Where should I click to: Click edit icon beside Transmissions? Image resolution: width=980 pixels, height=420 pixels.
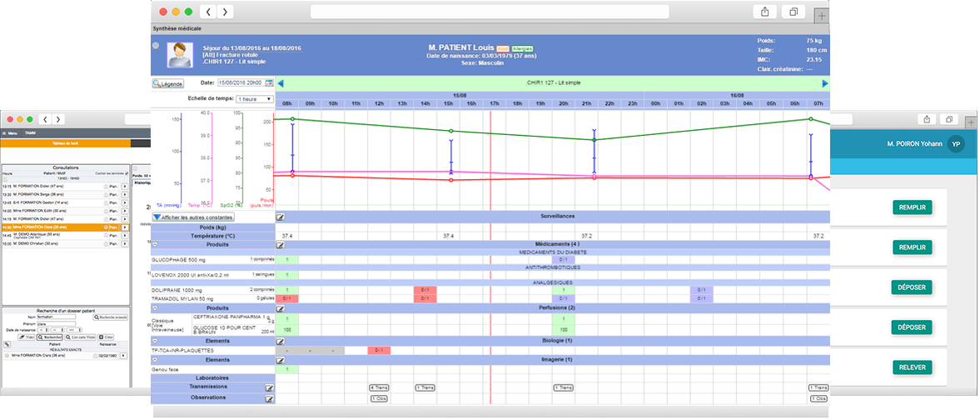pyautogui.click(x=269, y=387)
